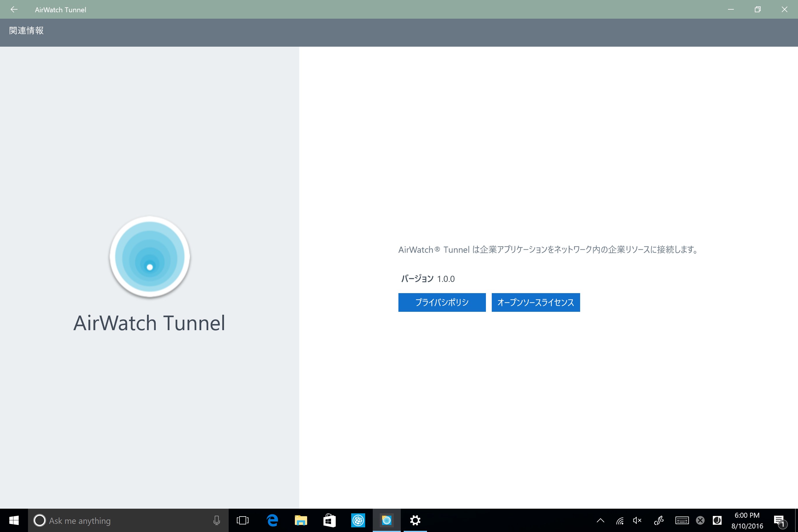This screenshot has width=798, height=532.
Task: Expand hidden system tray icons chevron
Action: [600, 520]
